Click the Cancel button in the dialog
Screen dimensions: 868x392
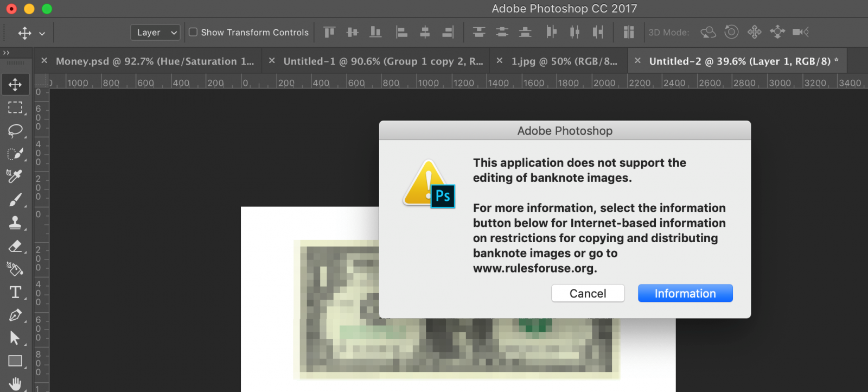[588, 293]
